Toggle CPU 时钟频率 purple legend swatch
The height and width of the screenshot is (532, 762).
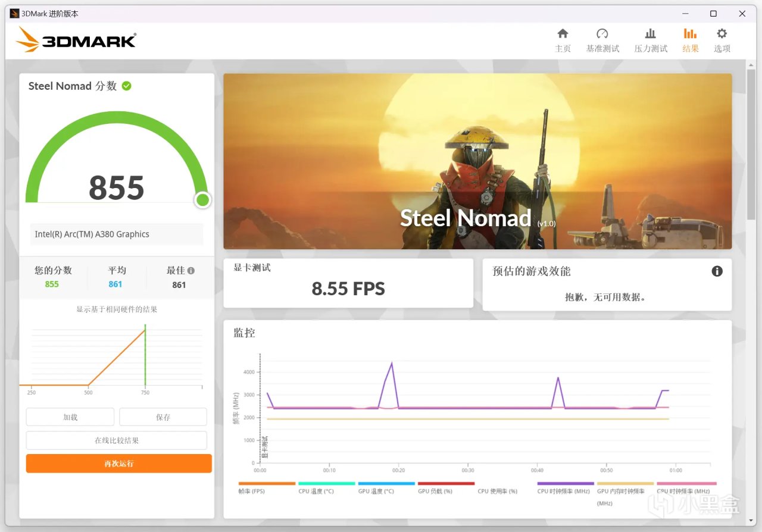tap(566, 484)
